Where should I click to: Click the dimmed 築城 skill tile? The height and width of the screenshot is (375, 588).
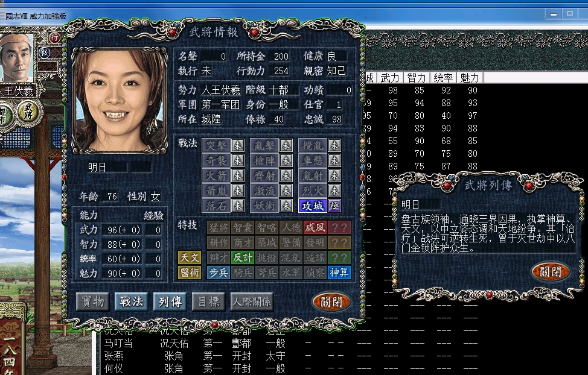[267, 242]
